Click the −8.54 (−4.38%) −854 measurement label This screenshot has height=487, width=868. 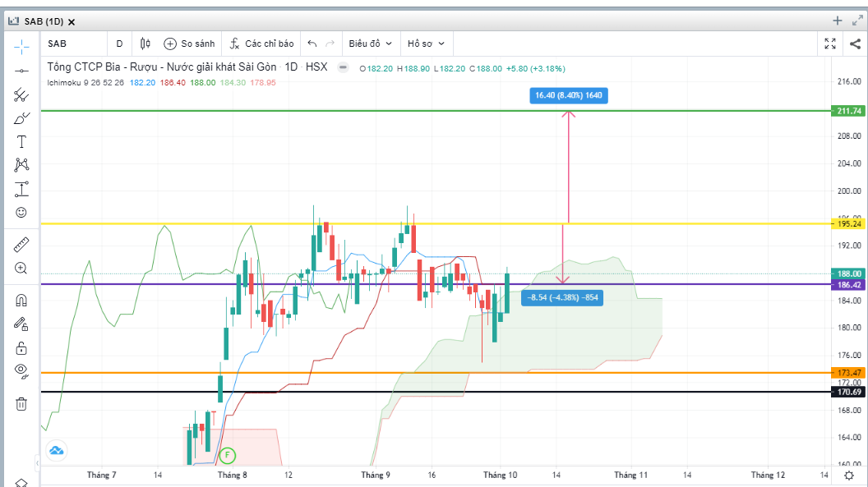[562, 297]
